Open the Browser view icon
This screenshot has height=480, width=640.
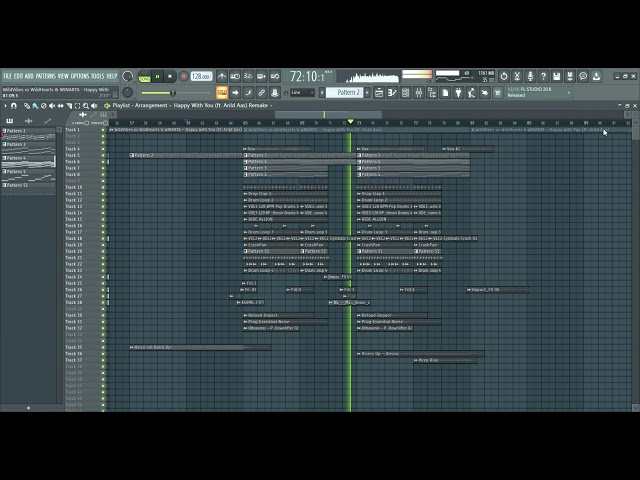point(432,93)
